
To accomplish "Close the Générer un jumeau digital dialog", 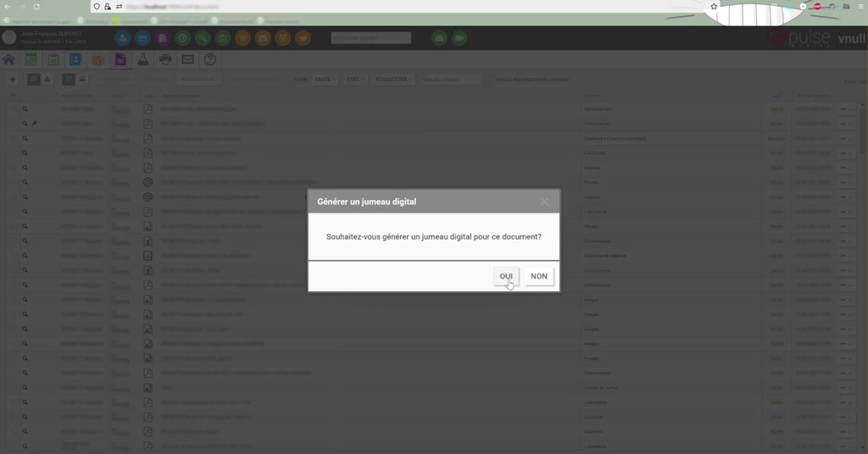I will 545,202.
